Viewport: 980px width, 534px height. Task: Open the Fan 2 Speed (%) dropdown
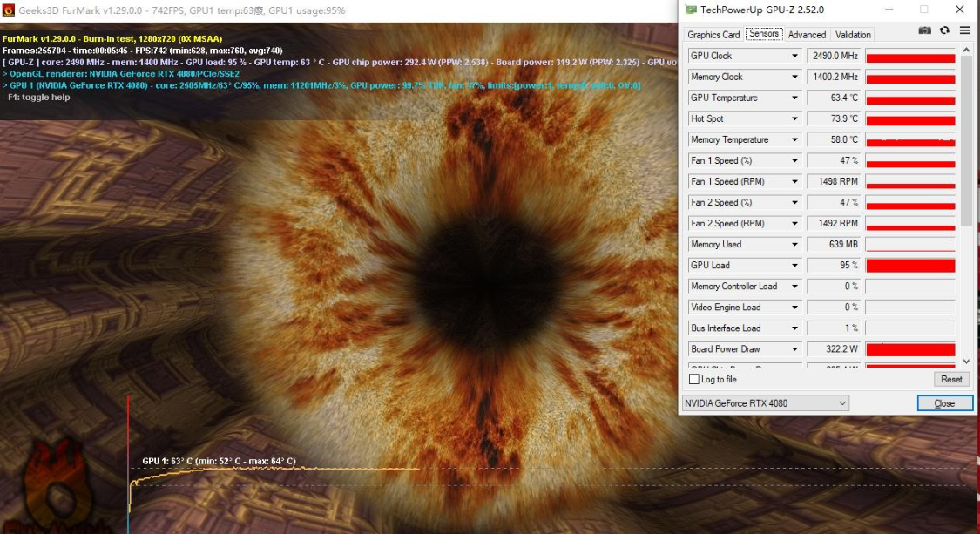click(794, 203)
